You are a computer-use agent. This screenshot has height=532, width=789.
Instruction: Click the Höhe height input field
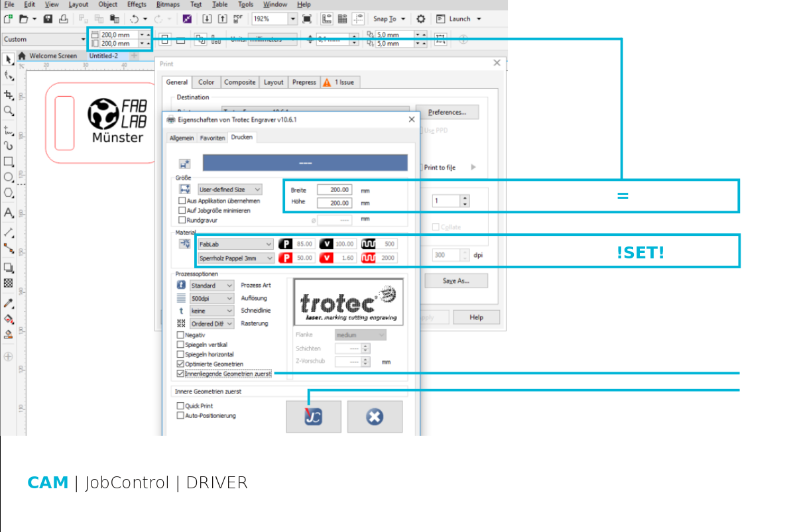[335, 203]
